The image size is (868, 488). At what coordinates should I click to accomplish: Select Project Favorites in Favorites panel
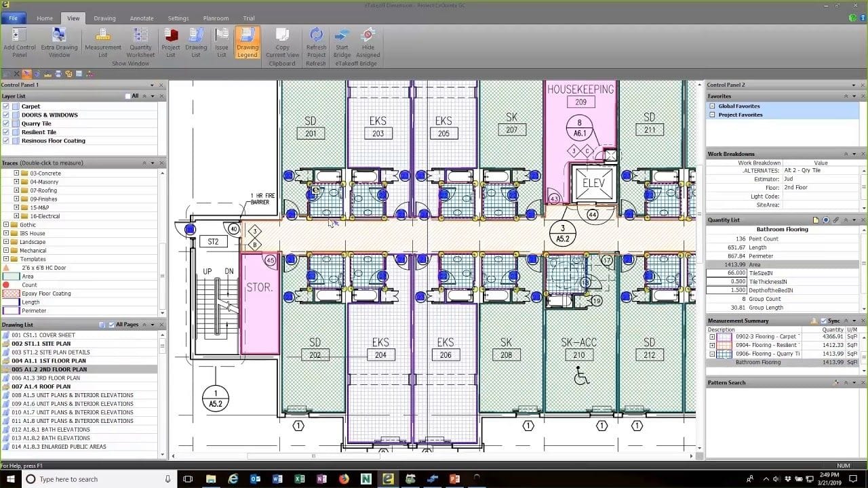(741, 115)
